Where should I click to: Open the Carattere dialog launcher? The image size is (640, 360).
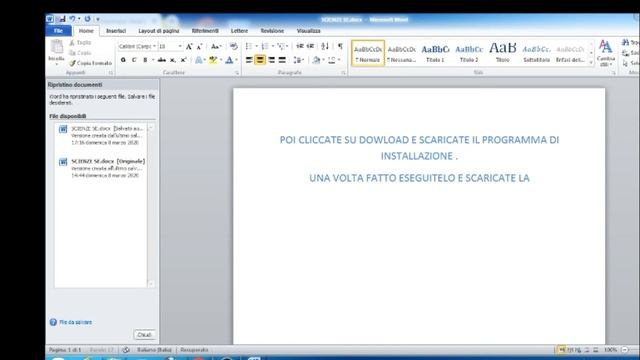click(x=237, y=73)
